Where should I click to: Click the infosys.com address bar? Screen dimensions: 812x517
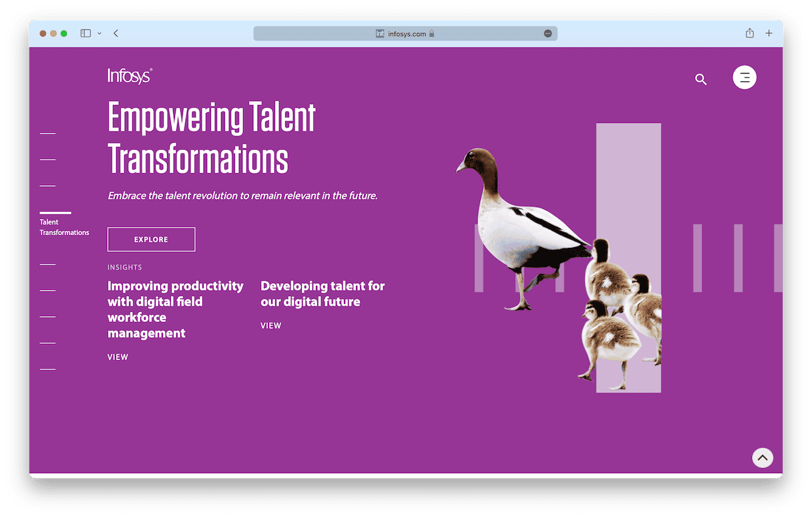405,33
